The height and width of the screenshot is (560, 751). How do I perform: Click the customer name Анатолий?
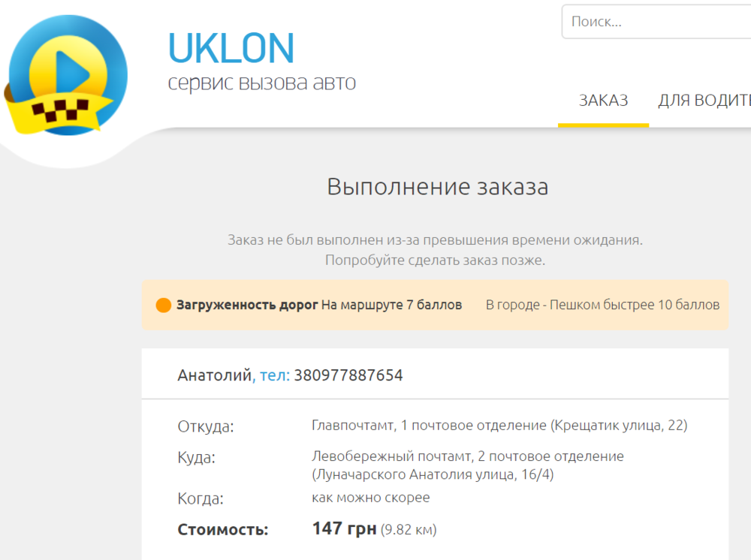click(214, 375)
